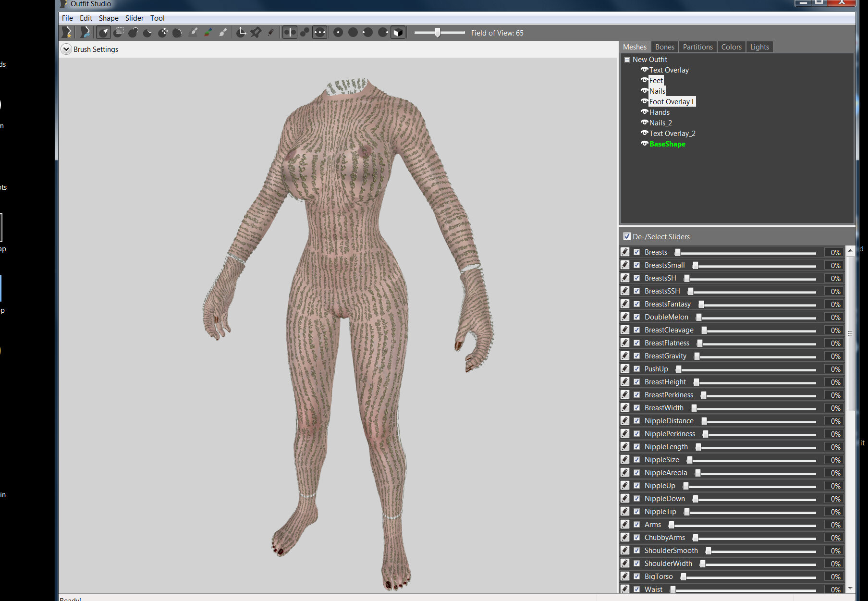Hide the Feet mesh via eye icon
The image size is (868, 601).
coord(645,80)
